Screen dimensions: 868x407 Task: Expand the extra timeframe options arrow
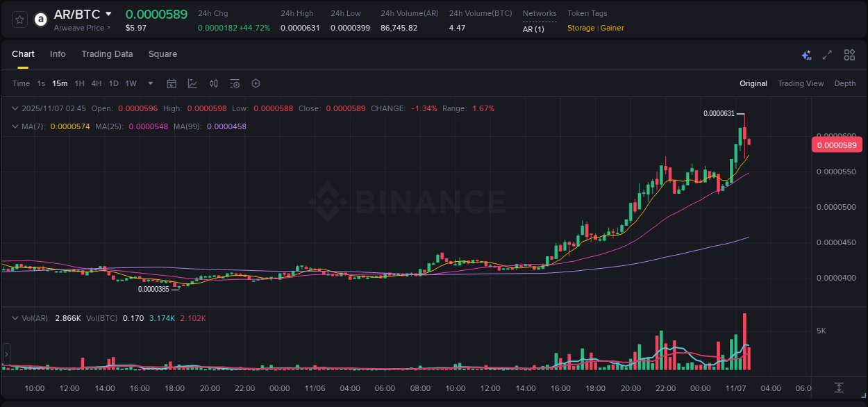(149, 83)
